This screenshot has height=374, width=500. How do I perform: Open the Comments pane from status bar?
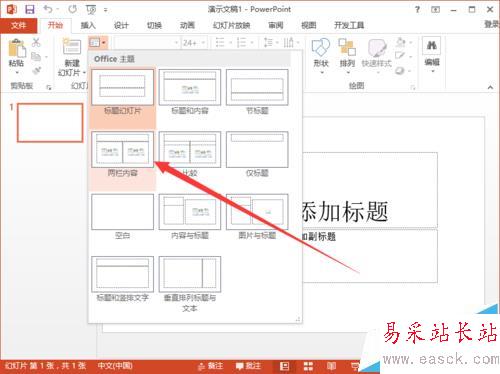[x=248, y=366]
